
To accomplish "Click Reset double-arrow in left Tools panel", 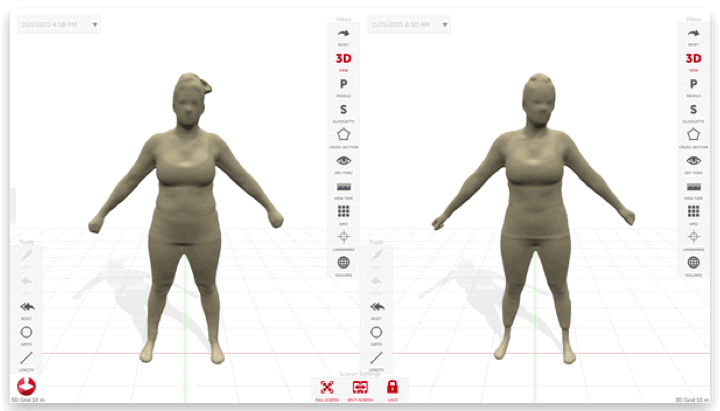I will [26, 307].
